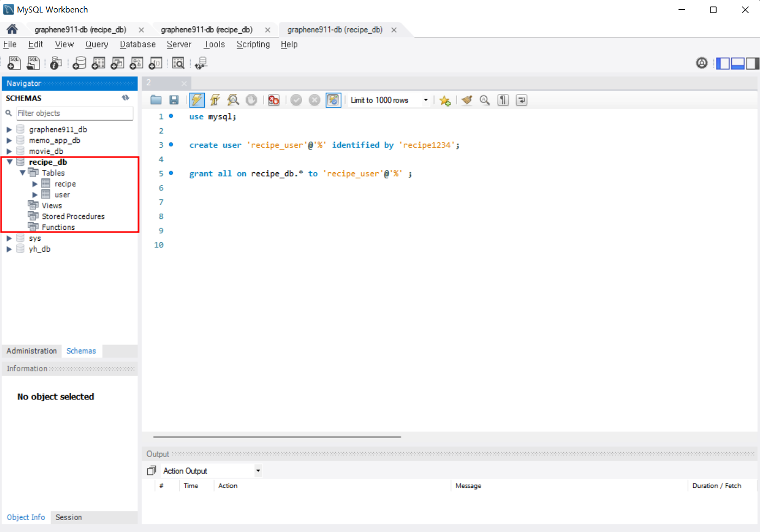Close the first graphene911-db connection tab
Screen dimensions: 760x532
pos(141,30)
